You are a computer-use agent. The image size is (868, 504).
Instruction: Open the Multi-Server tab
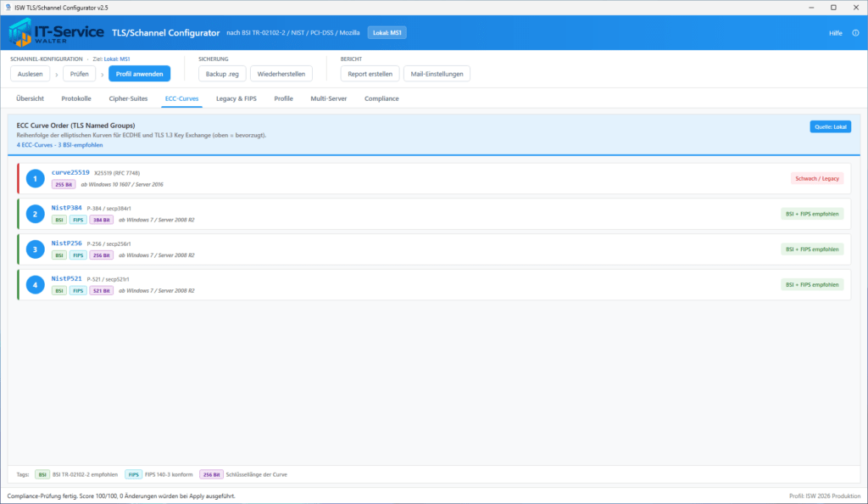point(329,98)
